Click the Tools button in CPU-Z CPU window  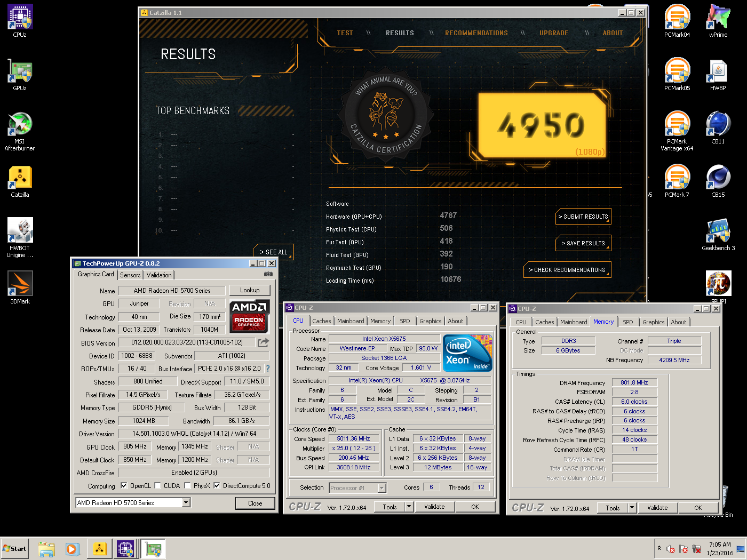(390, 507)
